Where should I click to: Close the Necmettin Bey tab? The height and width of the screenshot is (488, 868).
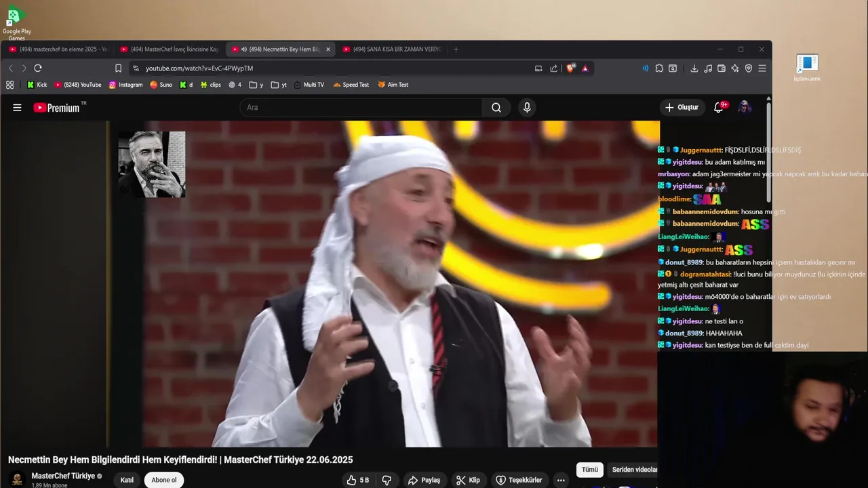point(328,49)
